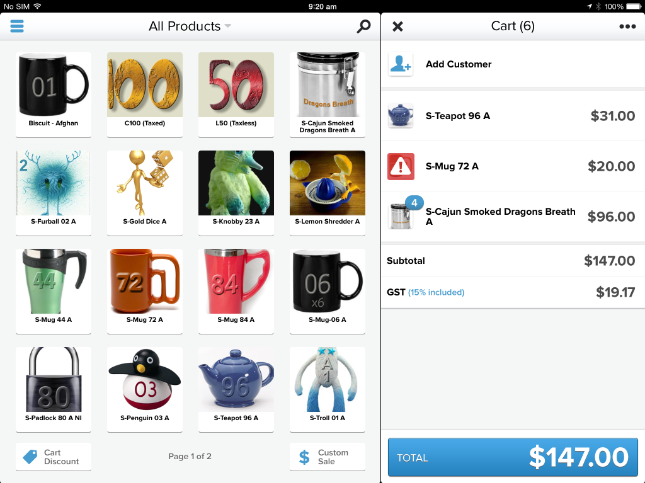Tap the Cart Discount tag icon
Viewport: 645px width, 483px height.
pyautogui.click(x=30, y=457)
